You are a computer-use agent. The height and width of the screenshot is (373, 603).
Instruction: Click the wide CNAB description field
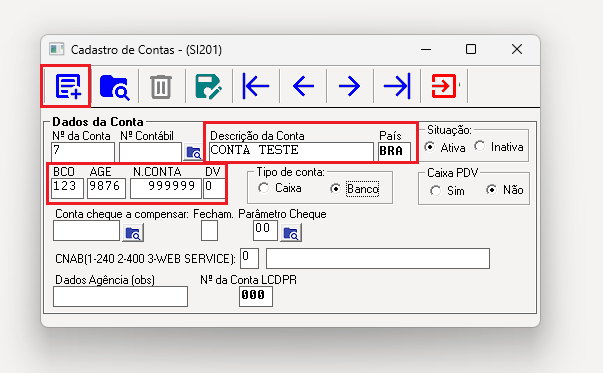click(378, 258)
